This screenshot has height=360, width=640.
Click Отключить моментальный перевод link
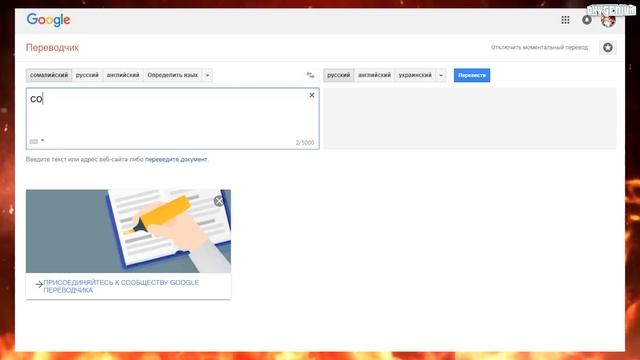coord(539,47)
